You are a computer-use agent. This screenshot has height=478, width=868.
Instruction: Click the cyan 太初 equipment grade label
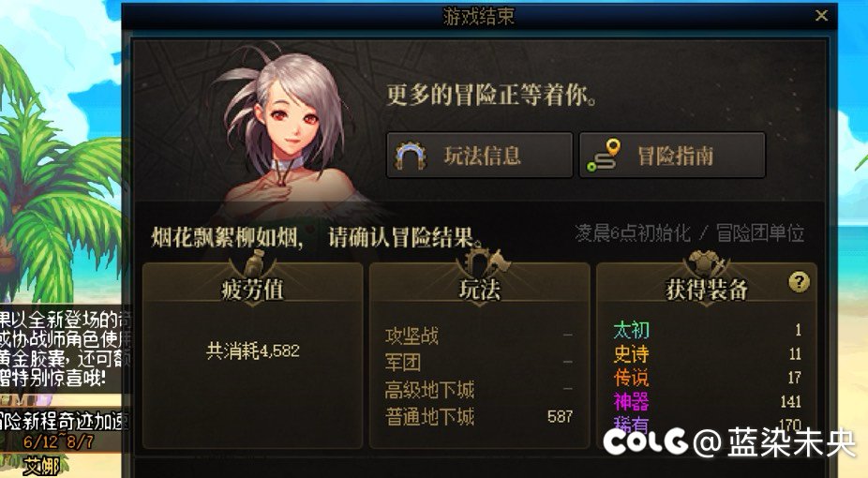[x=631, y=330]
